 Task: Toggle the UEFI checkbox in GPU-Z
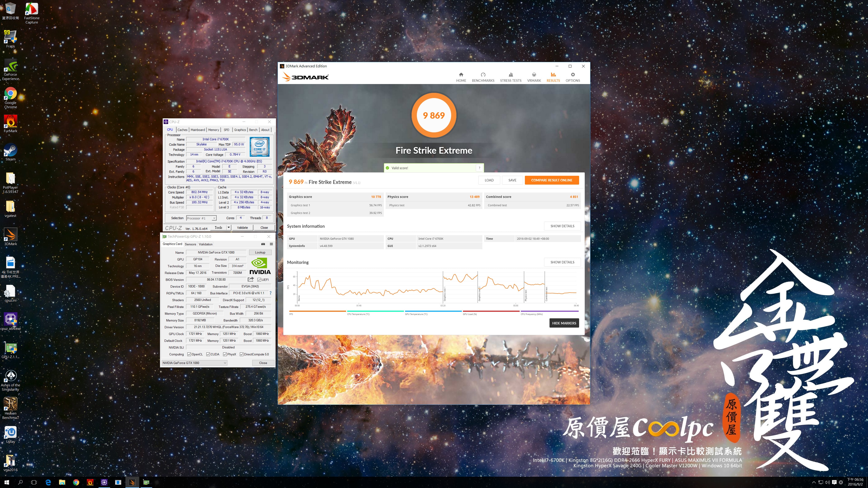click(x=259, y=279)
